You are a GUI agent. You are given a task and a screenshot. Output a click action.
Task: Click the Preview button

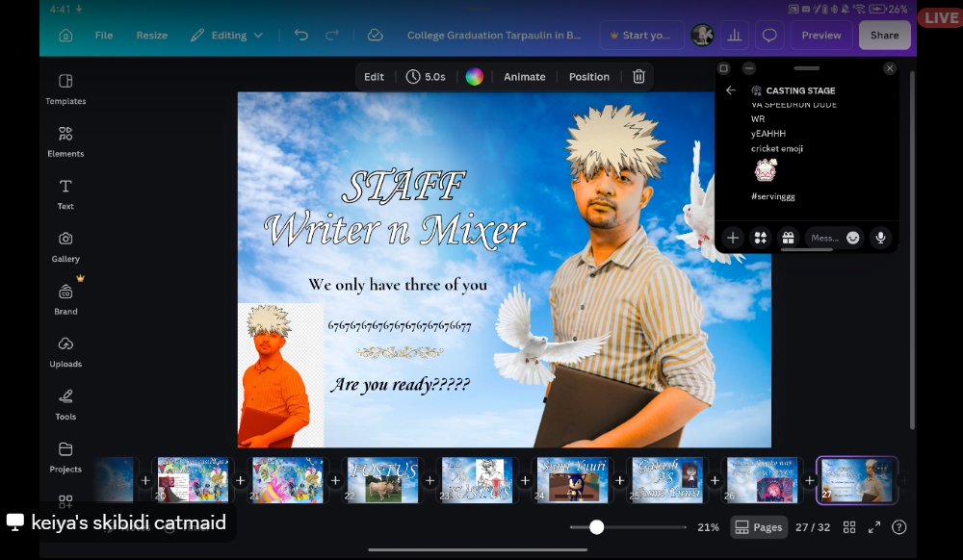[821, 36]
